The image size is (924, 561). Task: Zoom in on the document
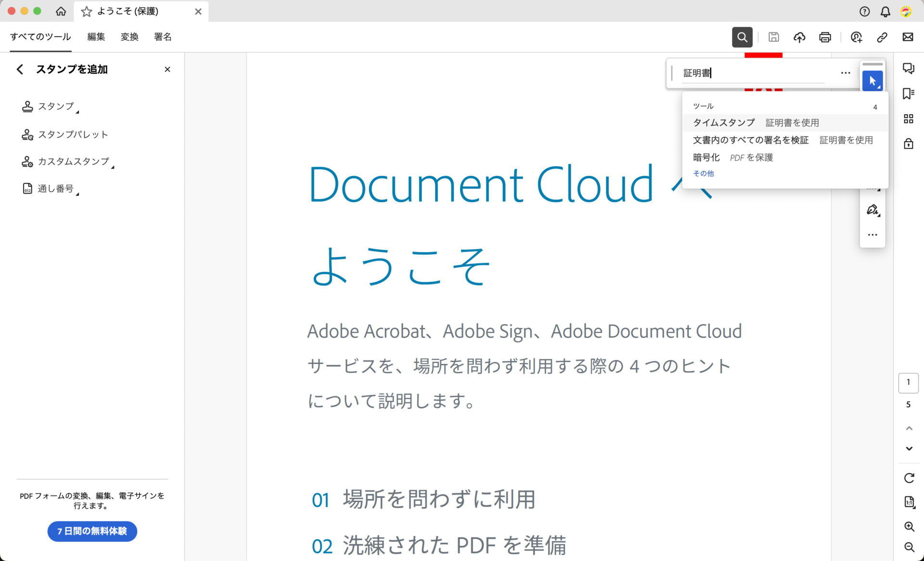point(909,526)
